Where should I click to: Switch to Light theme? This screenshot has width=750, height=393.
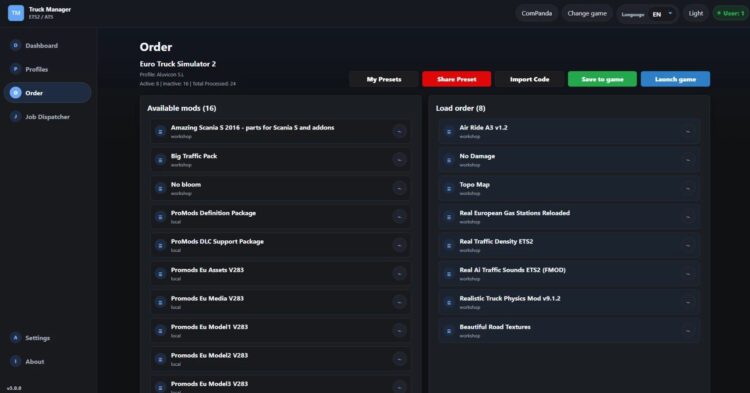tap(695, 13)
